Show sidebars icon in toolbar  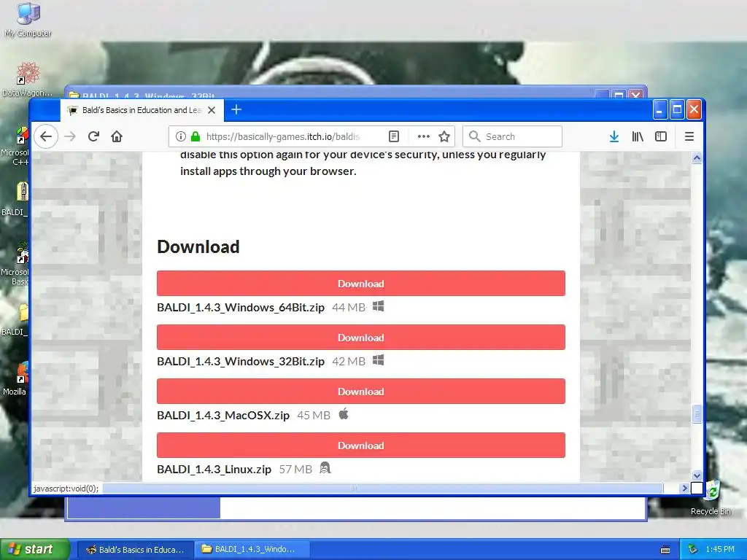(x=661, y=136)
